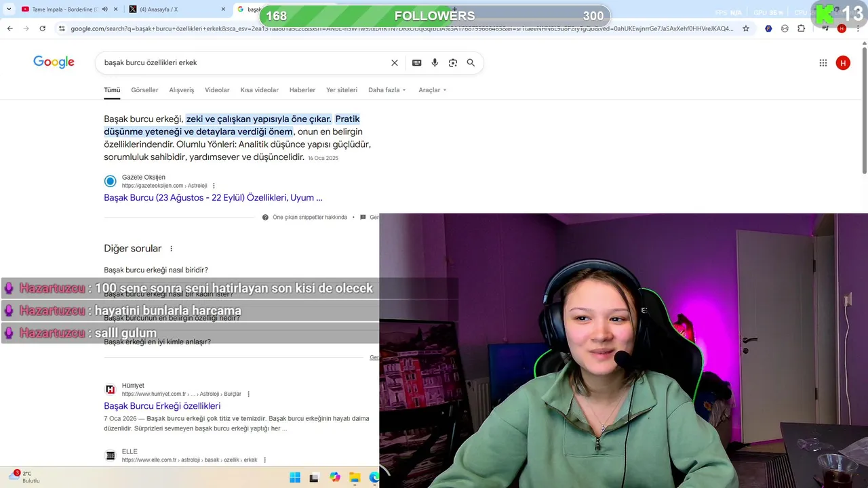This screenshot has height=488, width=868.
Task: Click the browser forward arrow
Action: [x=26, y=28]
